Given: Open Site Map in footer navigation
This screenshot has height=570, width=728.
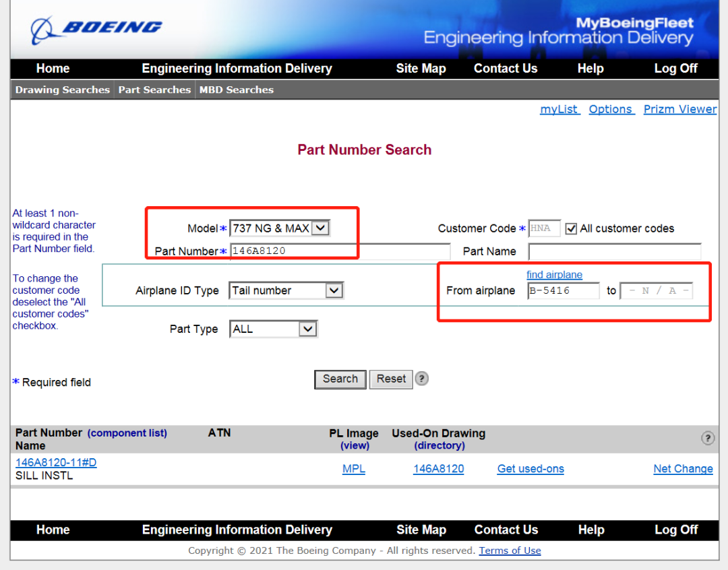Looking at the screenshot, I should point(421,530).
